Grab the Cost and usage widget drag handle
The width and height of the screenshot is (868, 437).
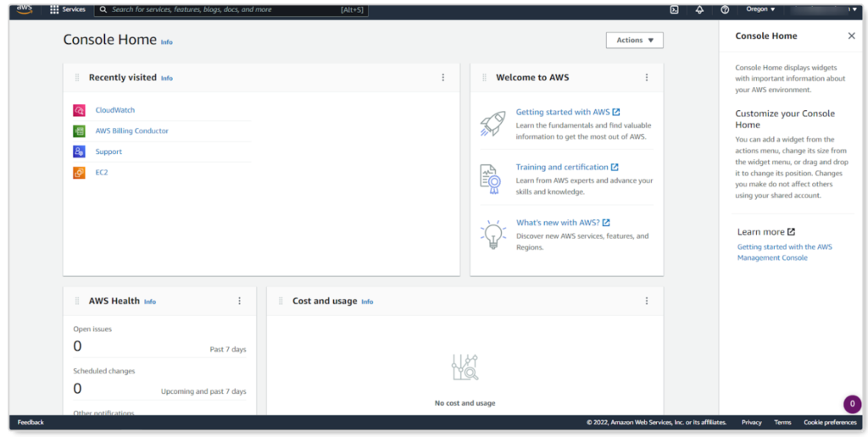(281, 301)
